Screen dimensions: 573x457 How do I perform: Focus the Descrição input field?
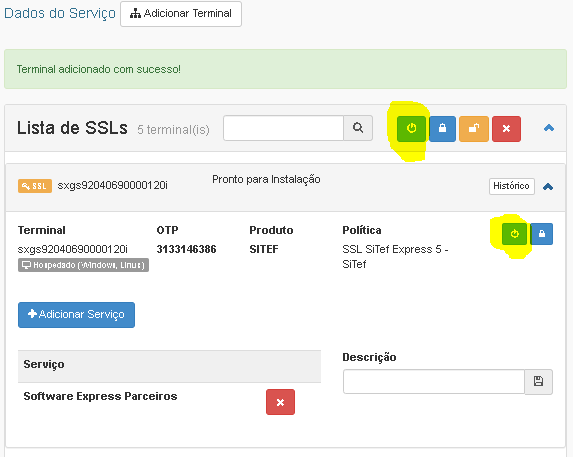(434, 381)
